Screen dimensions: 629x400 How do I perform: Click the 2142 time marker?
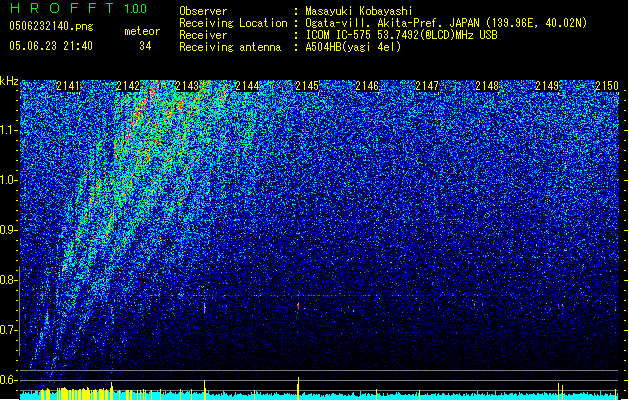128,86
